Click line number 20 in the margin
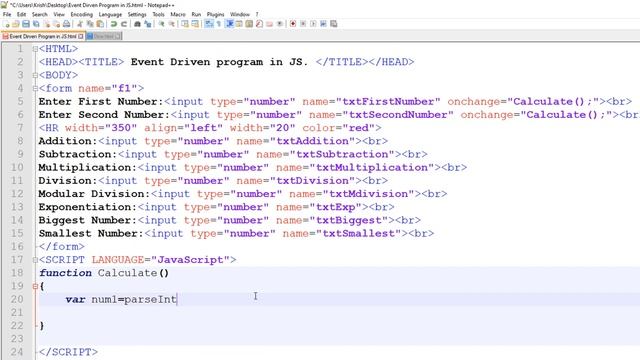This screenshot has height=360, width=640. tap(17, 299)
